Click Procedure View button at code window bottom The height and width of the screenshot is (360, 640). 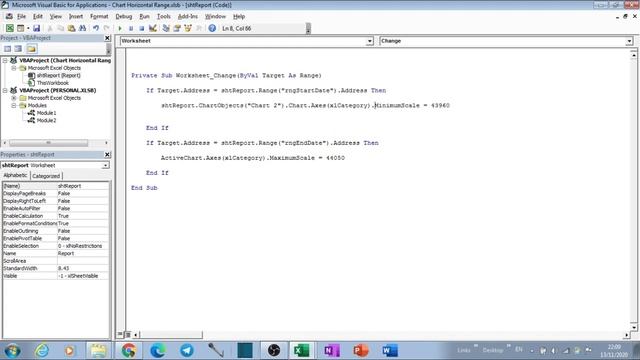(x=120, y=335)
